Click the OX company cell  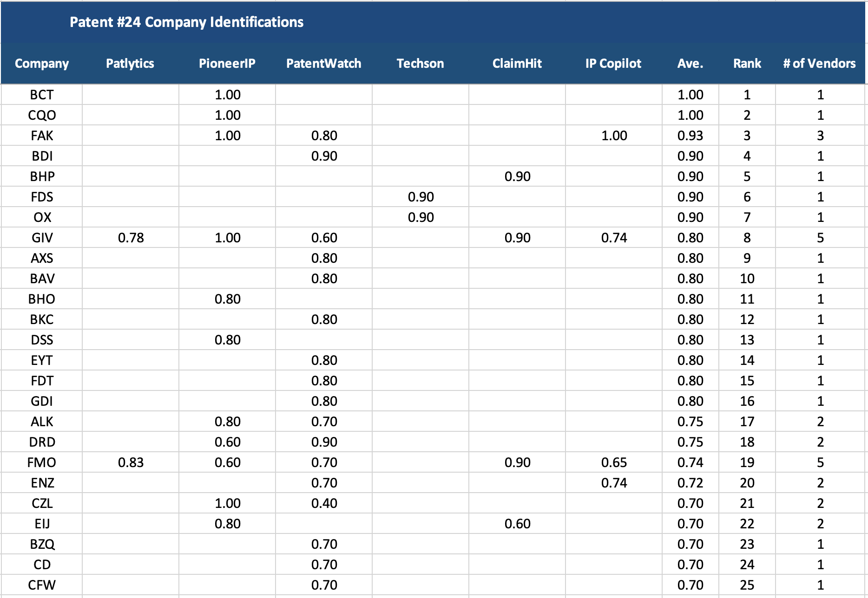coord(42,217)
